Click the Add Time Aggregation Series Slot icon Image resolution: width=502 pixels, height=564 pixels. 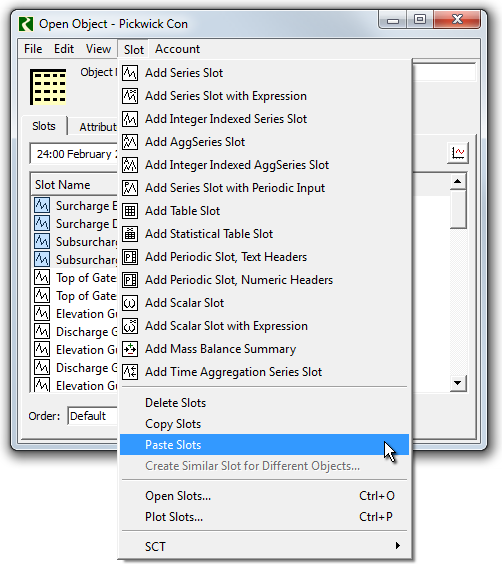(x=130, y=372)
